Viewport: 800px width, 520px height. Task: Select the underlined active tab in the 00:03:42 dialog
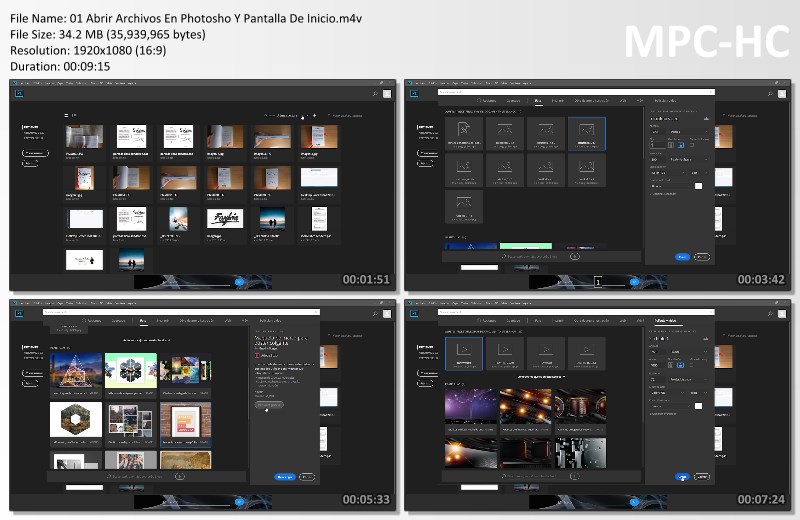click(538, 101)
